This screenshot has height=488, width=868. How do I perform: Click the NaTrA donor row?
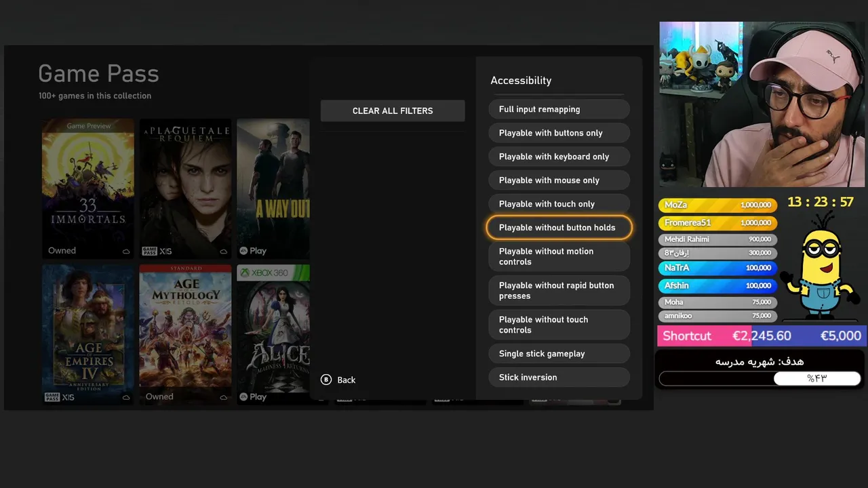(717, 268)
